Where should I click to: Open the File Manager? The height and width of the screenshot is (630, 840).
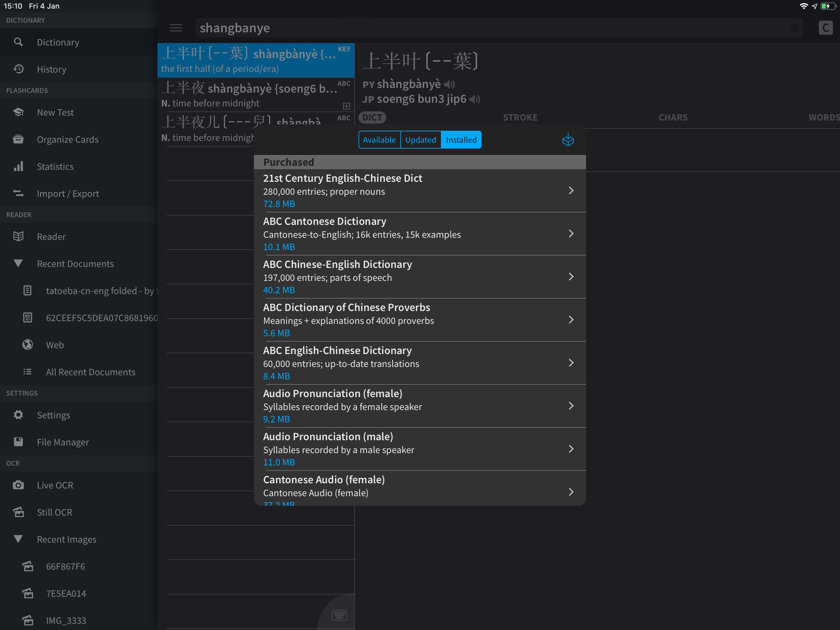(x=79, y=442)
